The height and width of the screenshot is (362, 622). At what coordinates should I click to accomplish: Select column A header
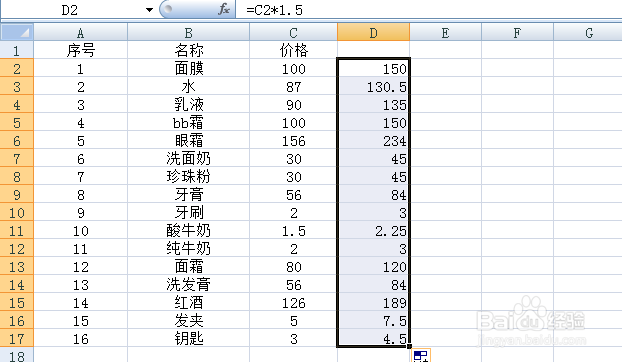click(x=81, y=33)
